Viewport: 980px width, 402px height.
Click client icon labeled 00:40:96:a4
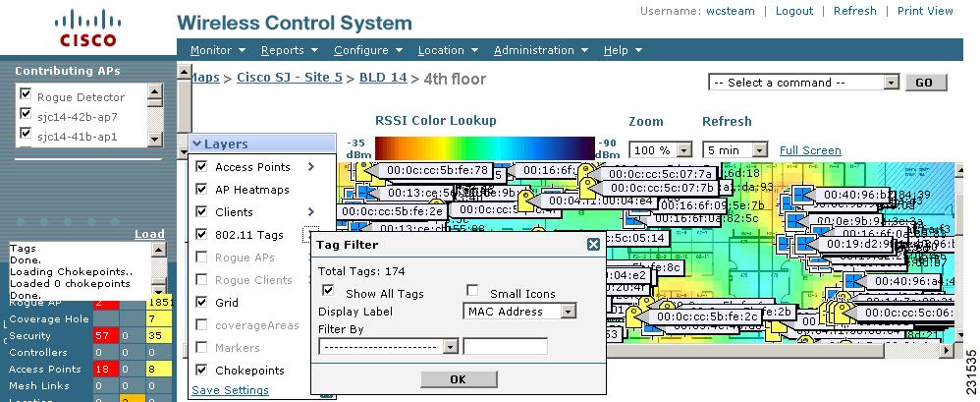pos(852,281)
